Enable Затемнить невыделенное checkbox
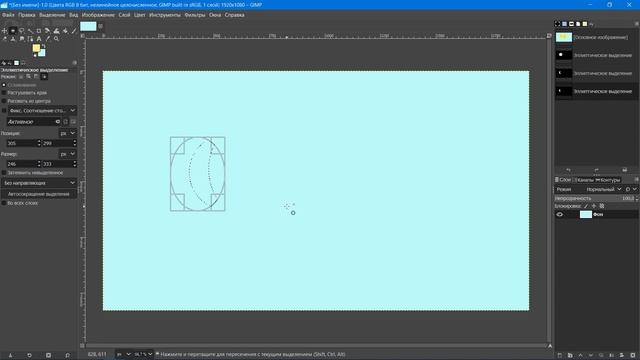 tap(4, 173)
